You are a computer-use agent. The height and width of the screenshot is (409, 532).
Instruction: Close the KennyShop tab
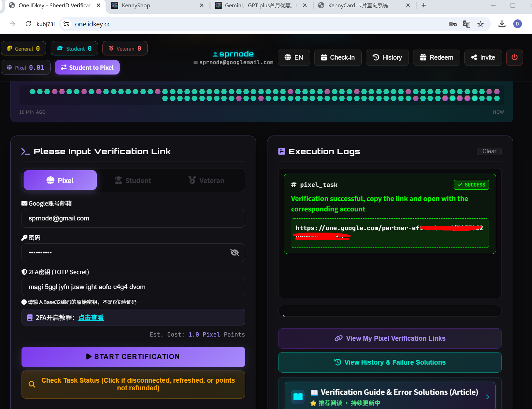[202, 5]
